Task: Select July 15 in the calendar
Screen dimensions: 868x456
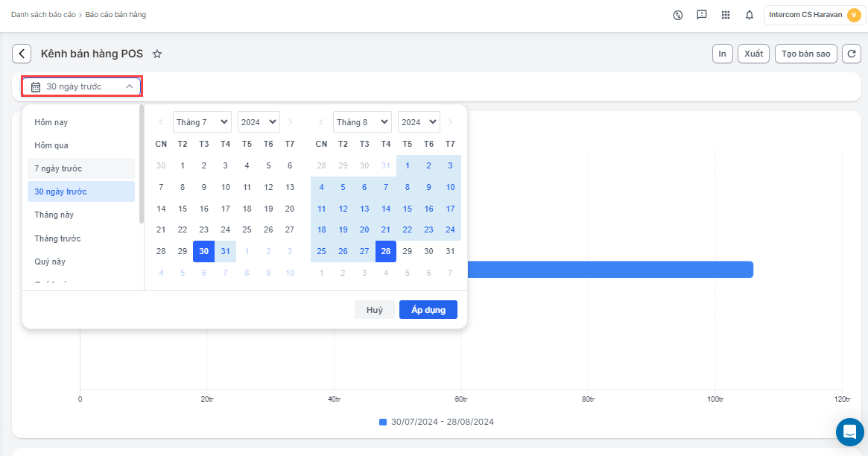Action: click(183, 209)
